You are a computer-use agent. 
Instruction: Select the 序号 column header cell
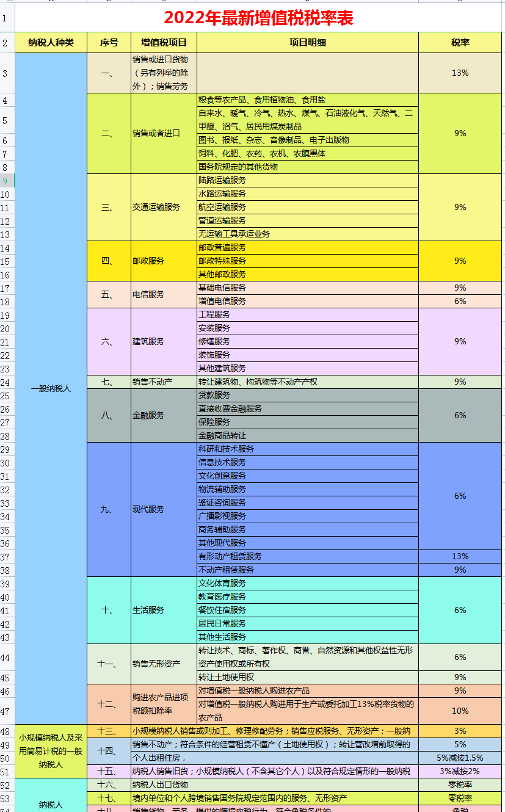[x=109, y=43]
